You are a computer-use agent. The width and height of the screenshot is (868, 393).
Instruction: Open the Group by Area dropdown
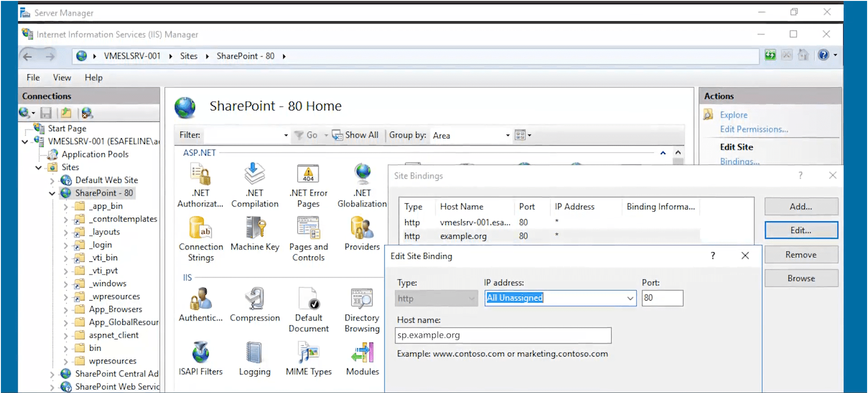(508, 135)
